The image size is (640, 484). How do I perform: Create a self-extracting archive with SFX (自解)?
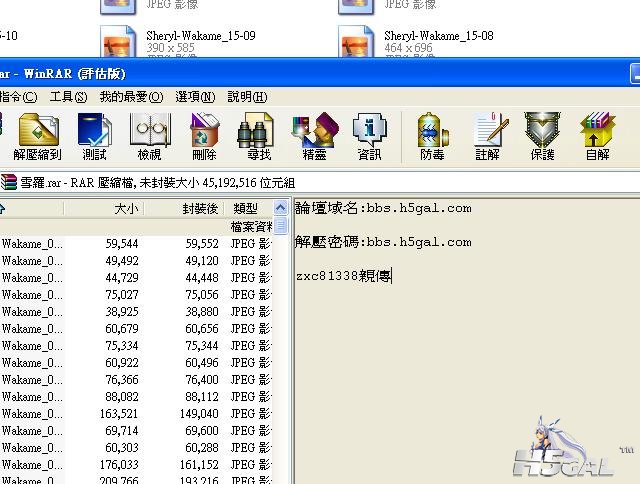[x=598, y=137]
